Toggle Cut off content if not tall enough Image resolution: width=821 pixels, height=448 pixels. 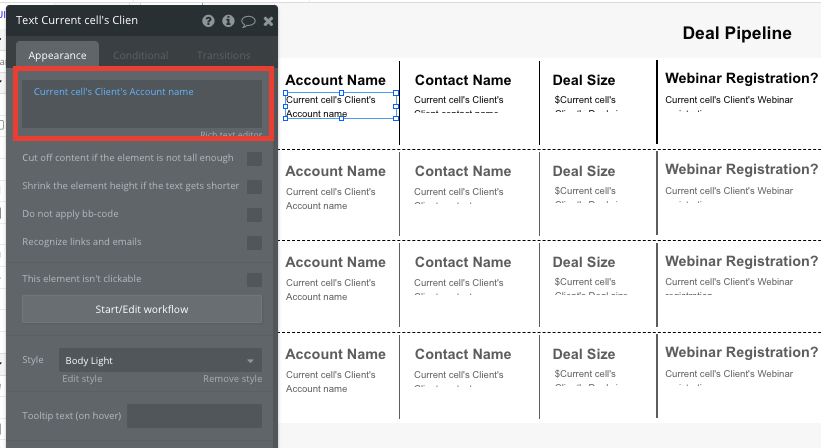point(254,159)
